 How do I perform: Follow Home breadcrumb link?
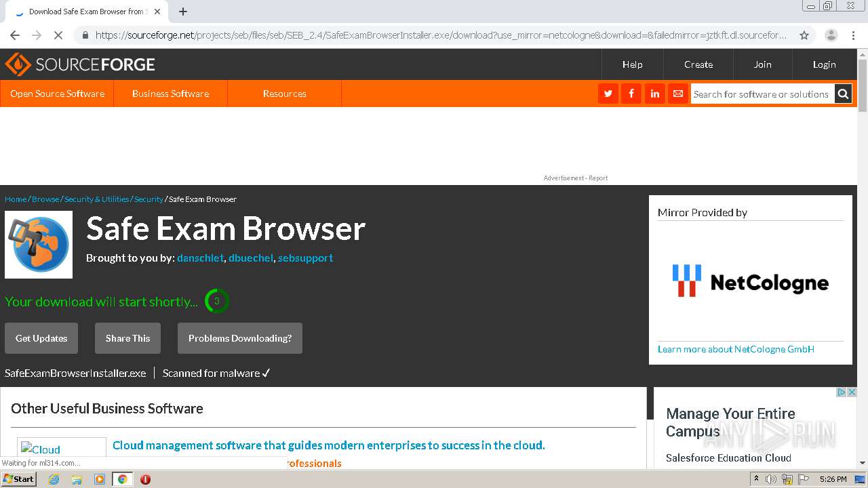pos(16,199)
